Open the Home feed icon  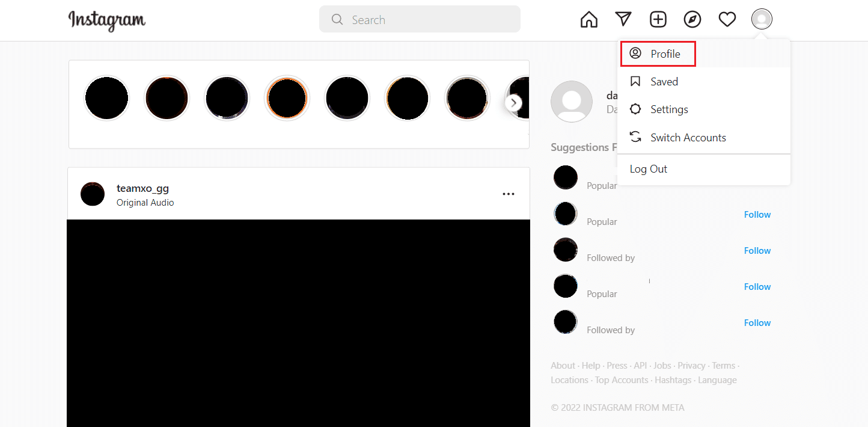(x=588, y=19)
